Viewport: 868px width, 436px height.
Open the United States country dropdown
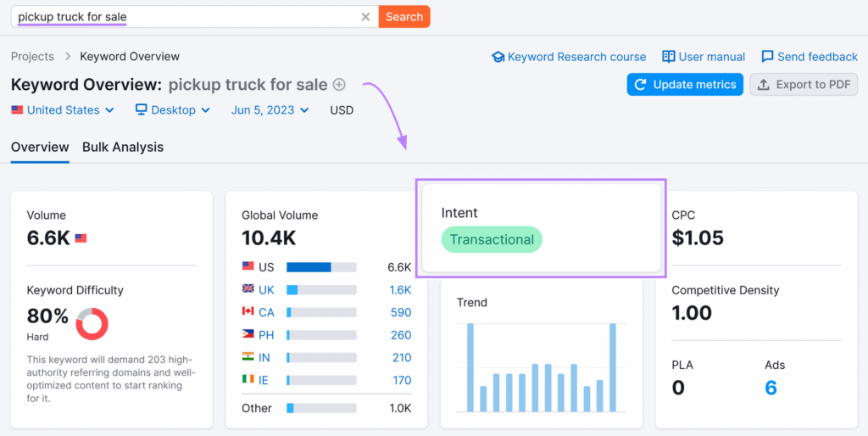64,110
